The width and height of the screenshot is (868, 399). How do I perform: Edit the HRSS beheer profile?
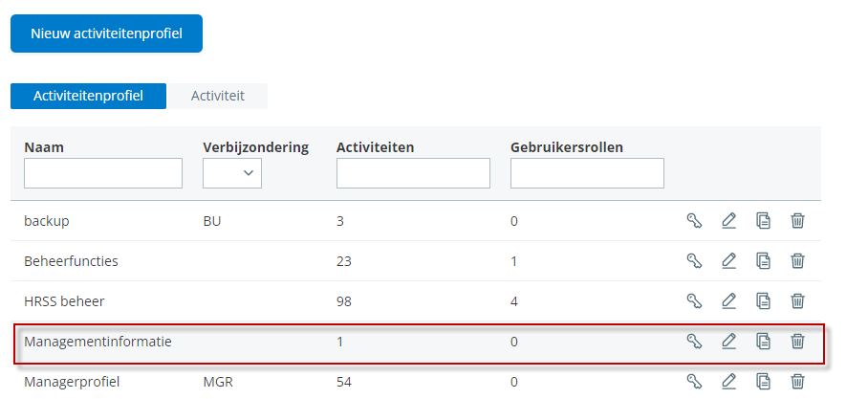pyautogui.click(x=728, y=300)
